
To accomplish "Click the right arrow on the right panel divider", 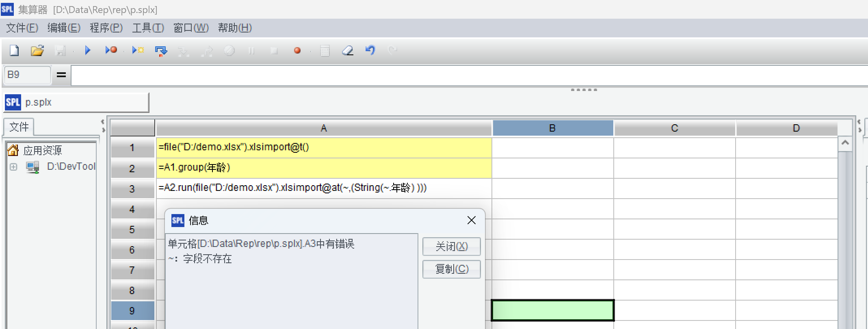I will pos(859,130).
